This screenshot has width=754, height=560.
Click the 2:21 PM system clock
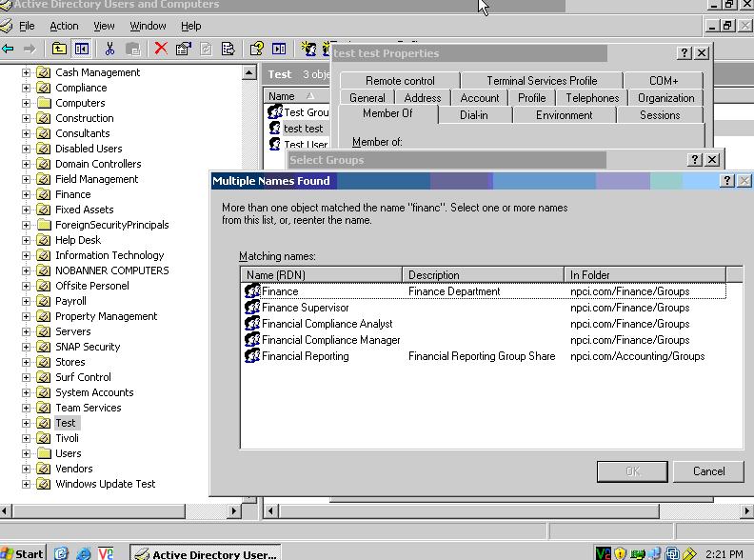(724, 554)
